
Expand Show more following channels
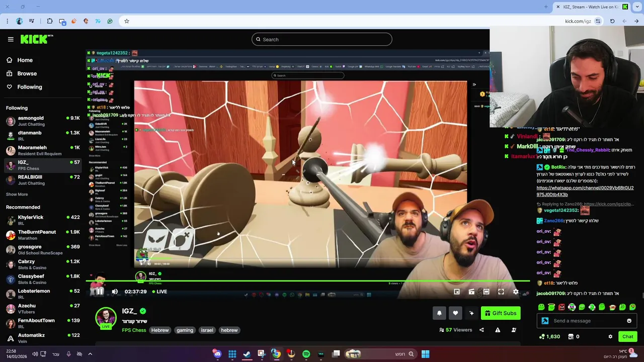17,195
